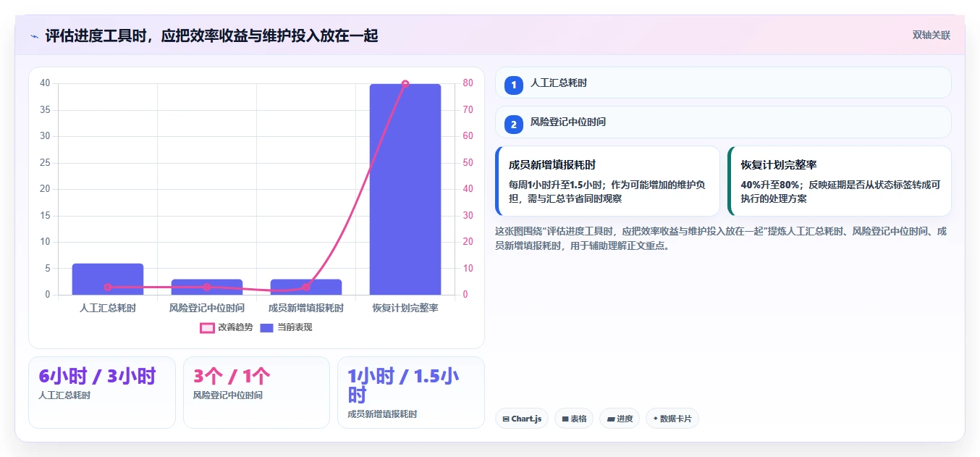The height and width of the screenshot is (457, 980).
Task: Click the icon in the Chart.js chip
Action: [506, 419]
